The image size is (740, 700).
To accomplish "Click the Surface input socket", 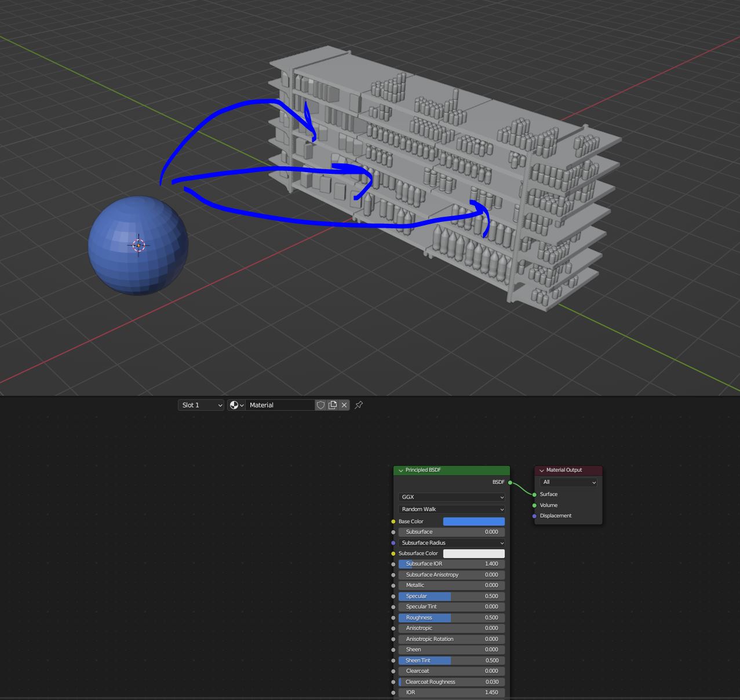I will tap(534, 495).
